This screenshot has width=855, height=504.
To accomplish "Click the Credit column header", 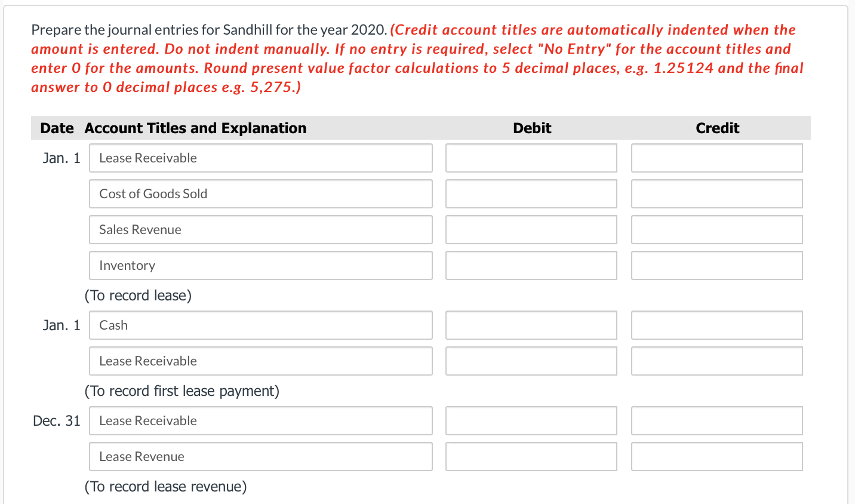I will click(x=717, y=128).
